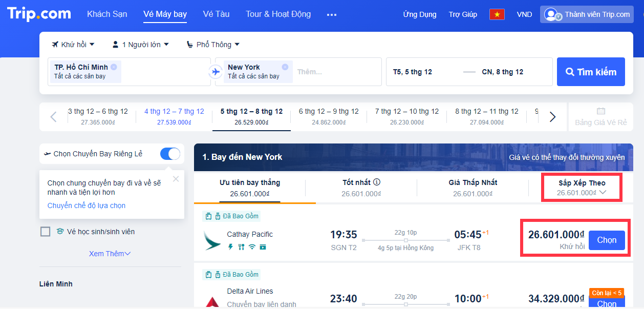Go to previous date range arrow
The image size is (644, 309).
click(53, 117)
